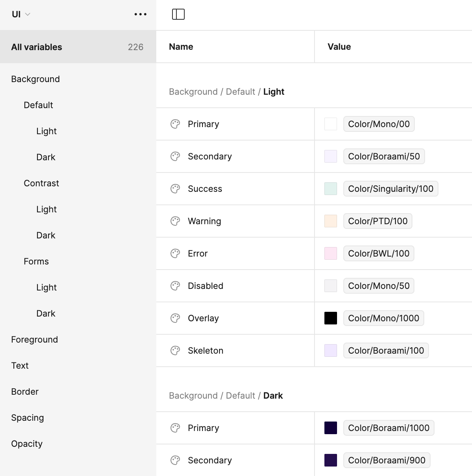
Task: Open the UI collection dropdown
Action: (x=21, y=14)
